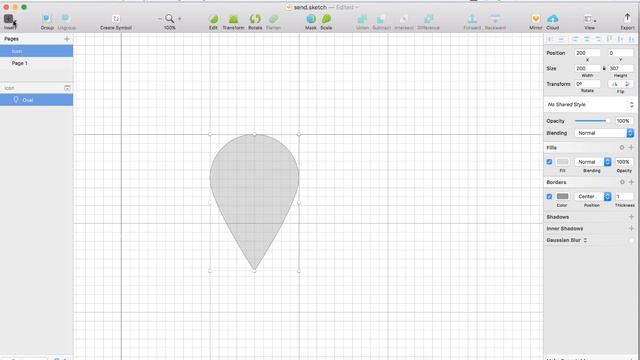This screenshot has height=360, width=640.
Task: Click the Cloud toolbar icon
Action: coord(553,19)
